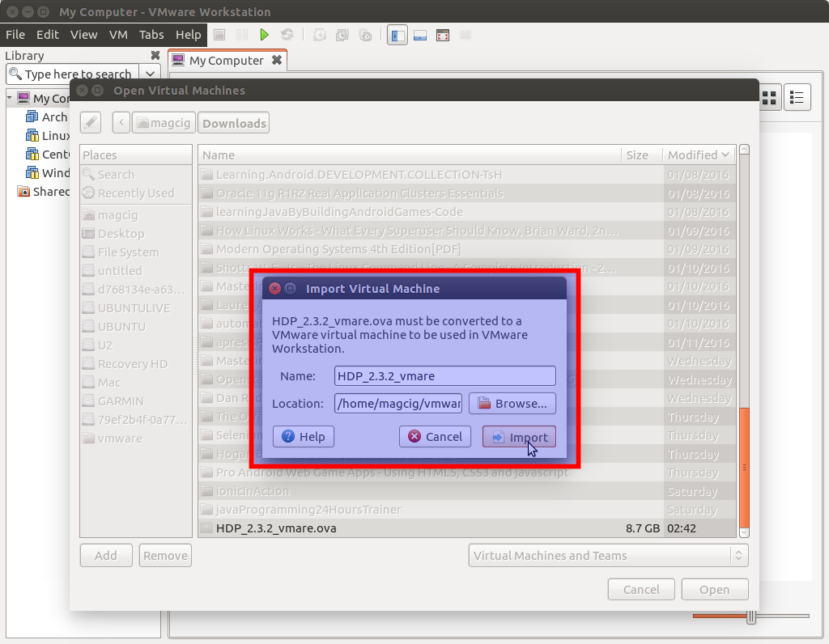Close the Library panel
Image resolution: width=829 pixels, height=644 pixels.
155,56
